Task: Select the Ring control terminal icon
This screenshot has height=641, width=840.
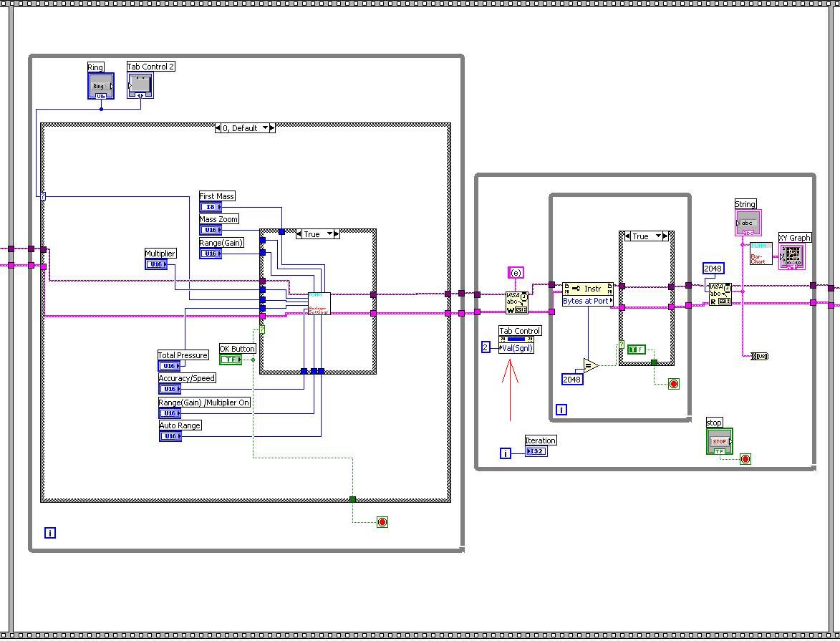Action: click(101, 86)
